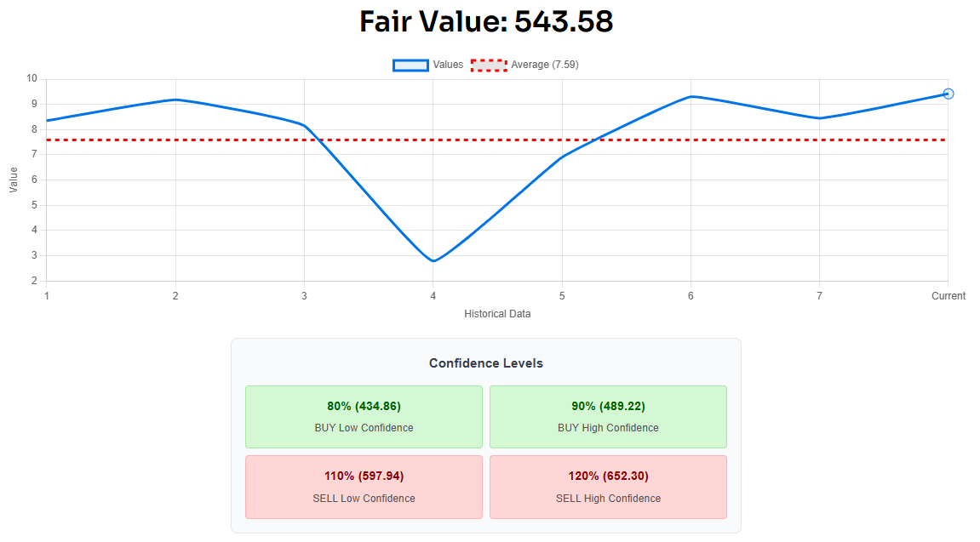This screenshot has height=542, width=980.
Task: Click the line peak above 2
Action: pyautogui.click(x=175, y=100)
